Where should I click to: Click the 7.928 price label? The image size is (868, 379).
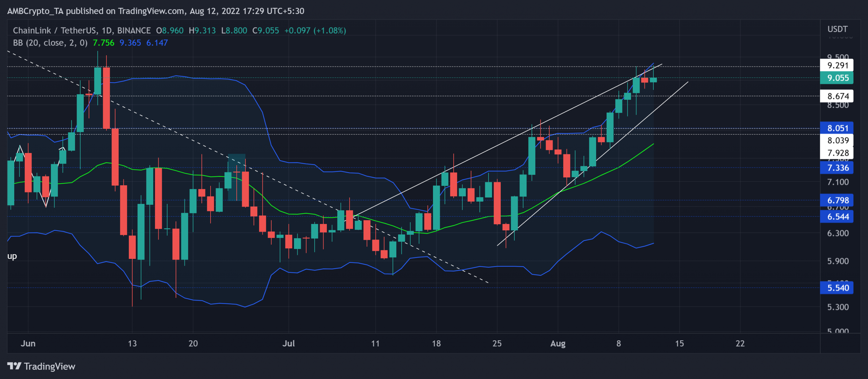tap(836, 153)
